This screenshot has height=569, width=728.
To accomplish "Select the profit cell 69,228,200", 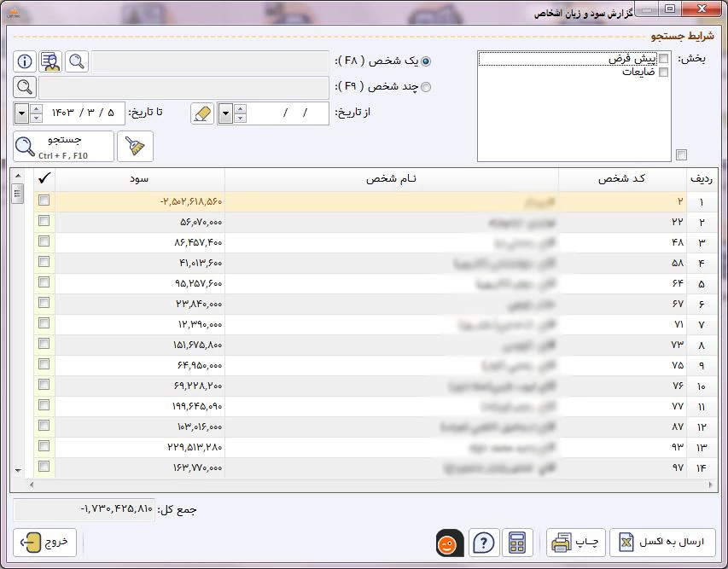I will [140, 386].
